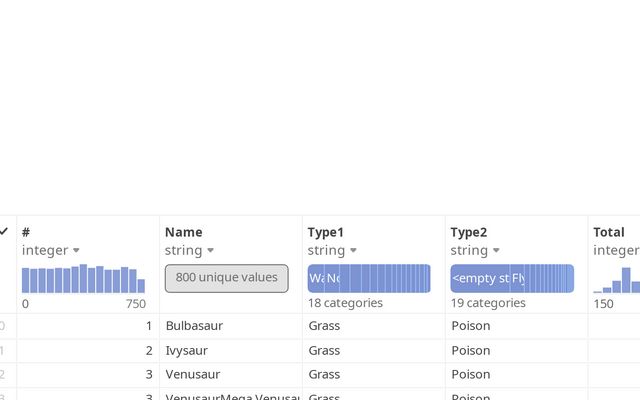Click the 18 categories label under Type1
Screen dimensions: 640x400
(x=345, y=303)
